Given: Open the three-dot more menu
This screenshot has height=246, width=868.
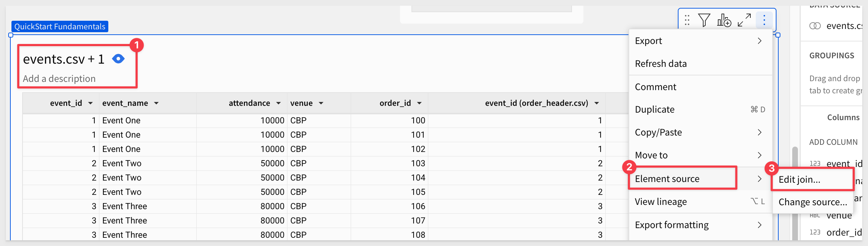Looking at the screenshot, I should (764, 20).
